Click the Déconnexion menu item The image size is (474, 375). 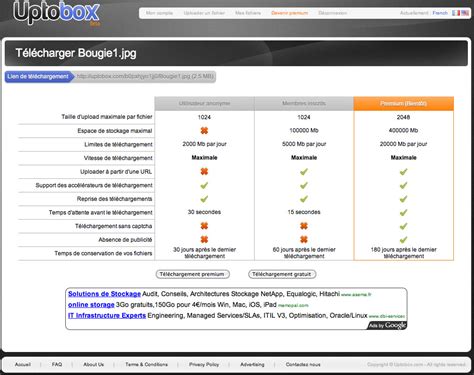(x=332, y=13)
